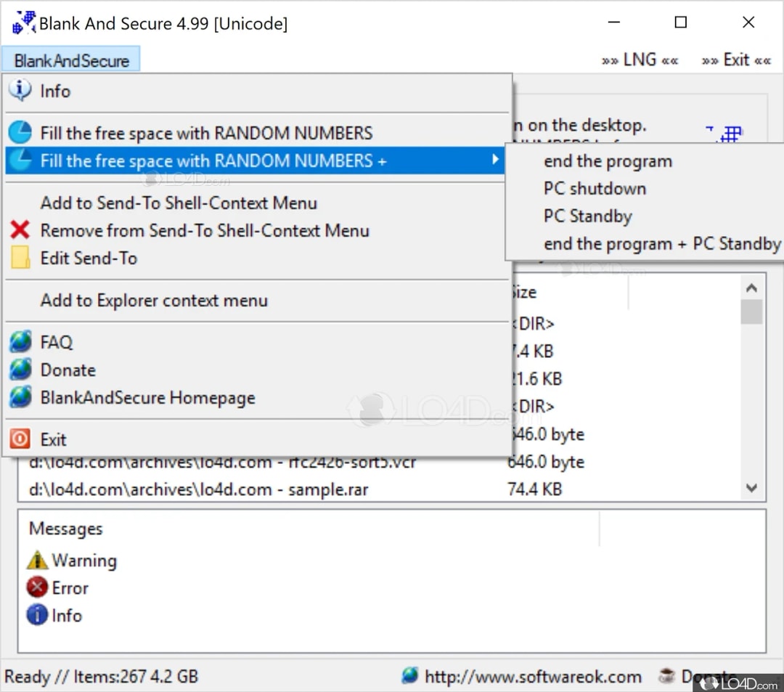Click globe icon beside BlankAndSecure Homepage
This screenshot has height=692, width=784.
(20, 397)
